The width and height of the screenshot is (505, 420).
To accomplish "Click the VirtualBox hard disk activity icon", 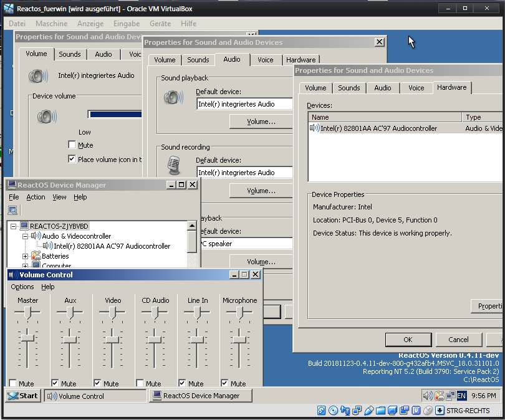I will pos(321,411).
